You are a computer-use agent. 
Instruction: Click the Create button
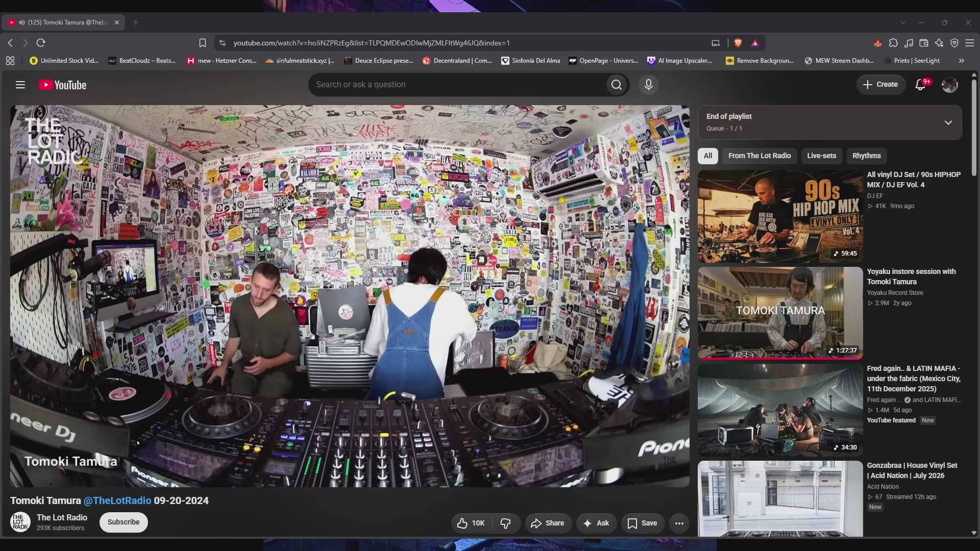point(881,85)
